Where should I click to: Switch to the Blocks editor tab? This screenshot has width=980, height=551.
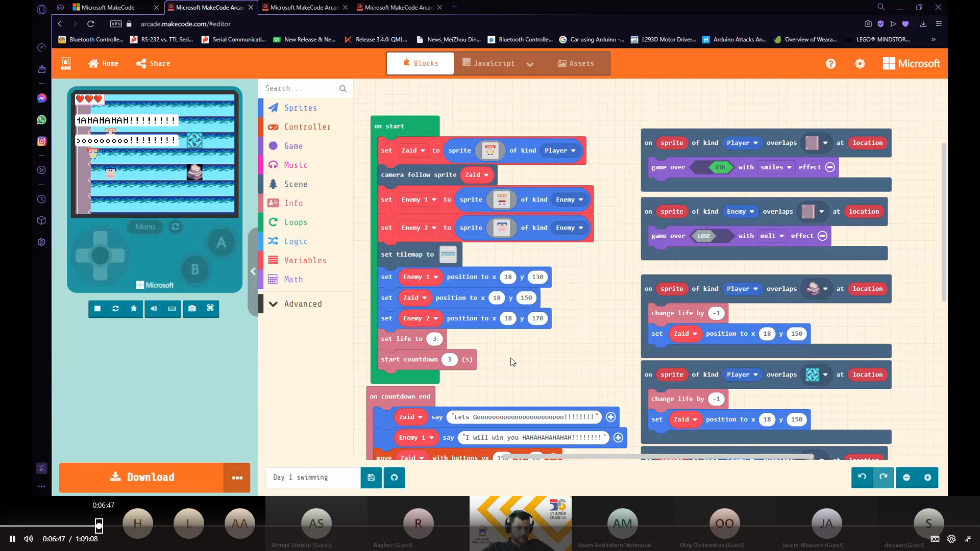coord(421,63)
